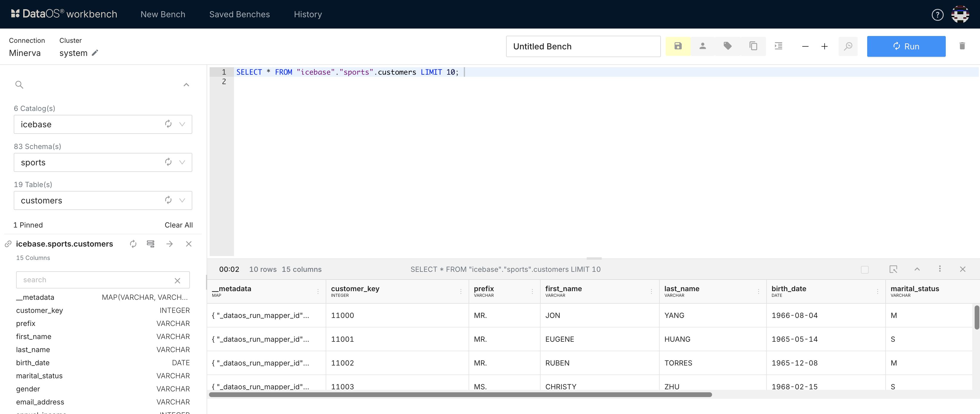
Task: Click the Format/indent query icon
Action: point(779,46)
